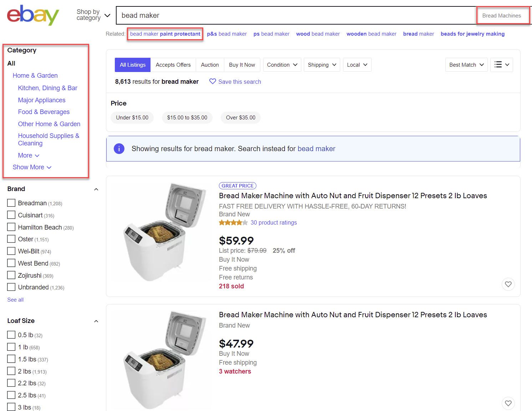Screen dimensions: 532x411
Task: Click the star rating of first listing
Action: [233, 222]
